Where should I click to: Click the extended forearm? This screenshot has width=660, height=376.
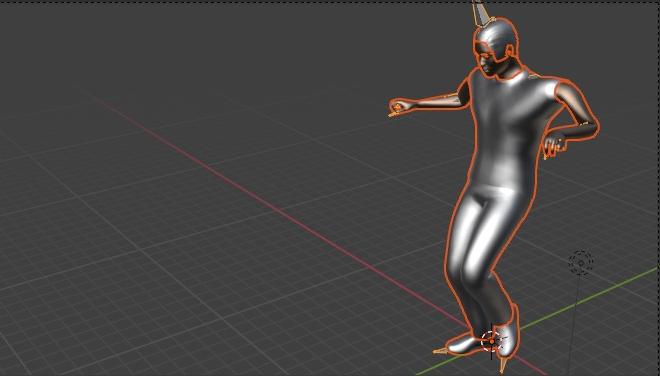click(434, 101)
